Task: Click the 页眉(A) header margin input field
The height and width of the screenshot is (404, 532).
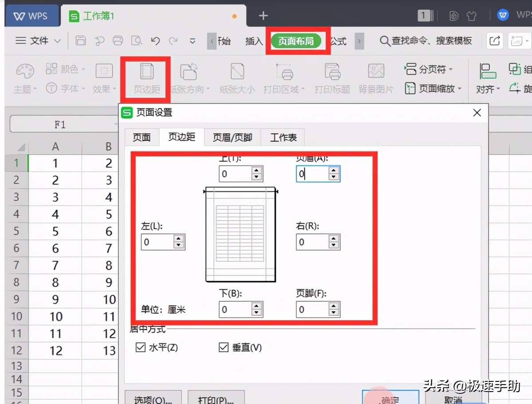Action: pos(313,174)
